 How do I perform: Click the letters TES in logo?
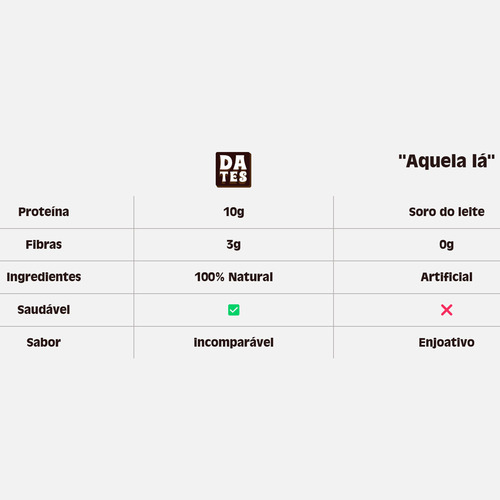pyautogui.click(x=233, y=177)
